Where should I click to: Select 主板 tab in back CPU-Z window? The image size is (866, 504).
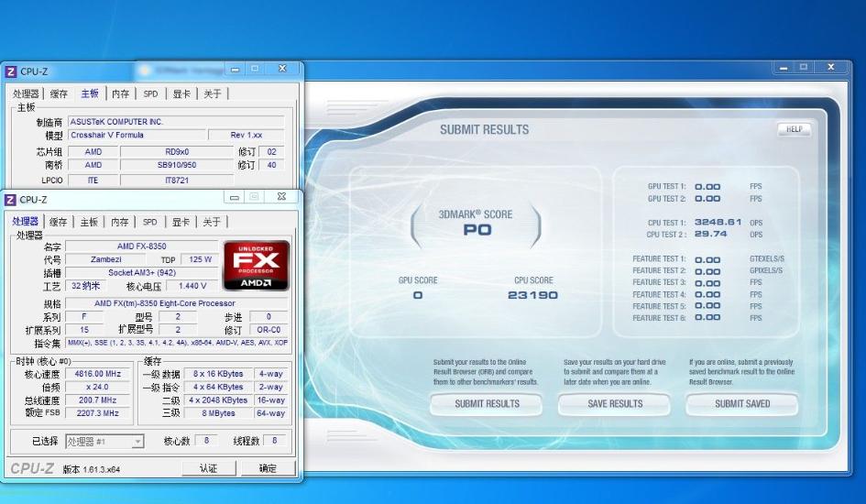[90, 93]
